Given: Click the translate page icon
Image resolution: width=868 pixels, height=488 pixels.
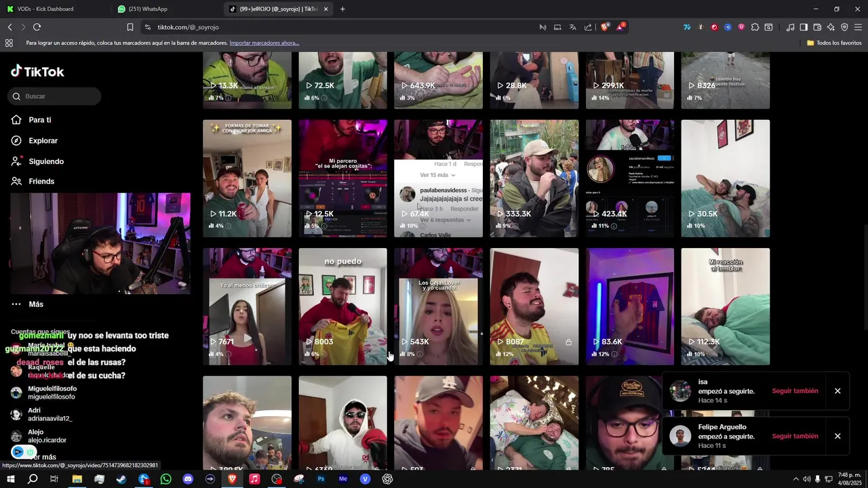Looking at the screenshot, I should tap(572, 27).
